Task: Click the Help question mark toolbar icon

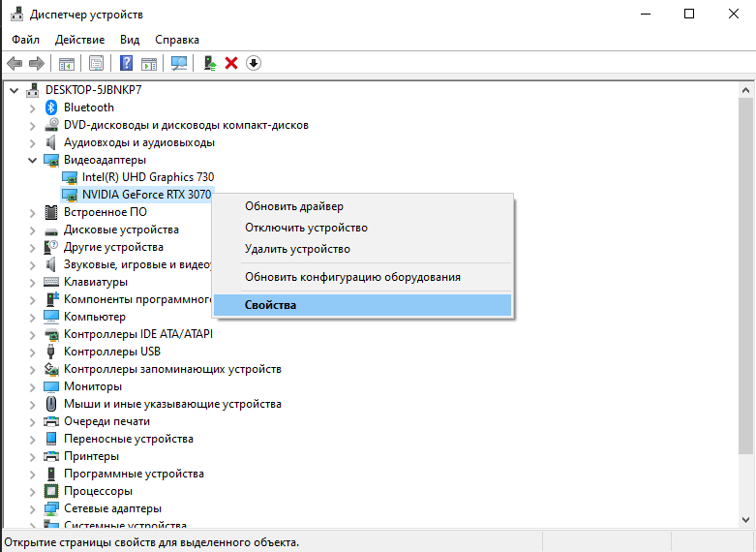Action: click(126, 63)
